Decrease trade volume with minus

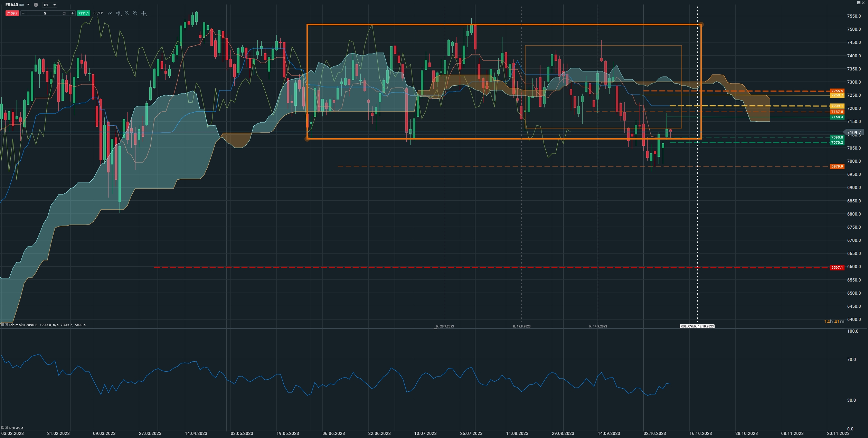click(x=23, y=13)
